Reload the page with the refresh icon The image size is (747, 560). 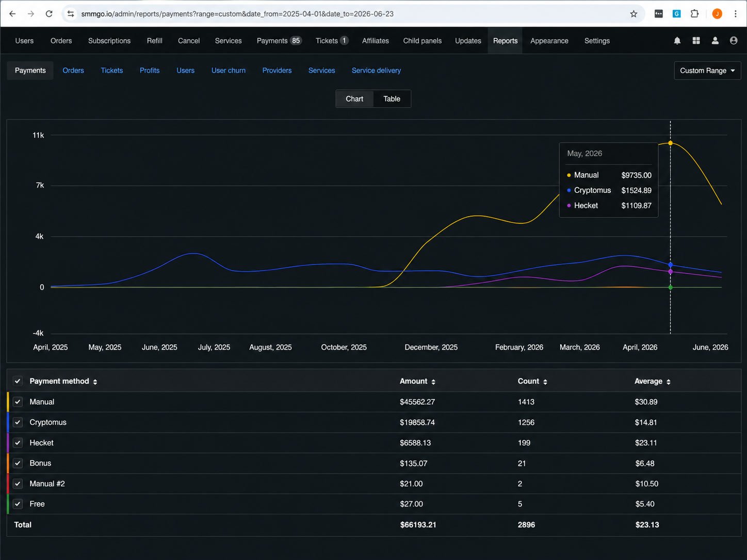click(x=49, y=14)
